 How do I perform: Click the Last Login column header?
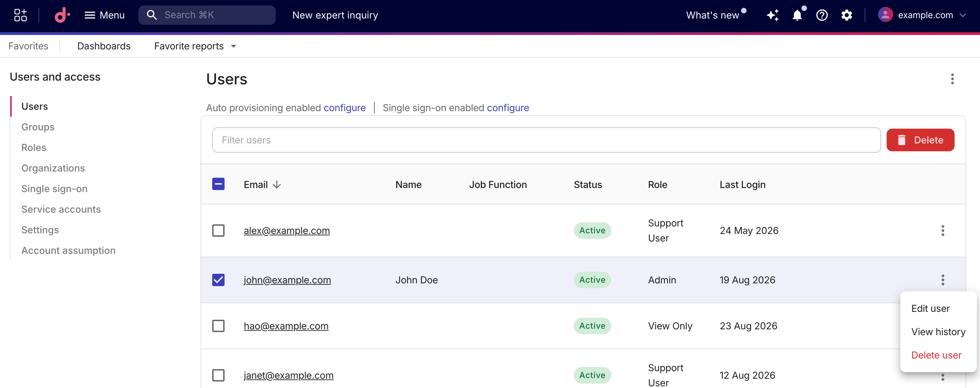(742, 185)
